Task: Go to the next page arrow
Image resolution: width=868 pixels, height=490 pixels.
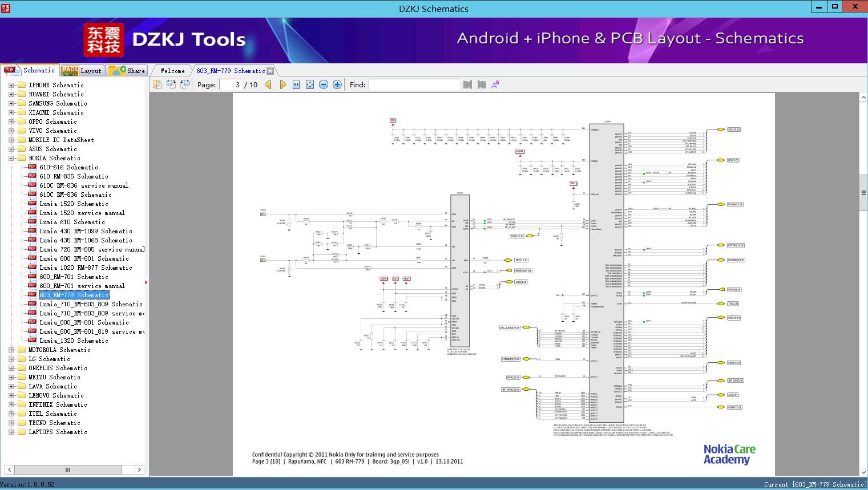Action: [282, 84]
